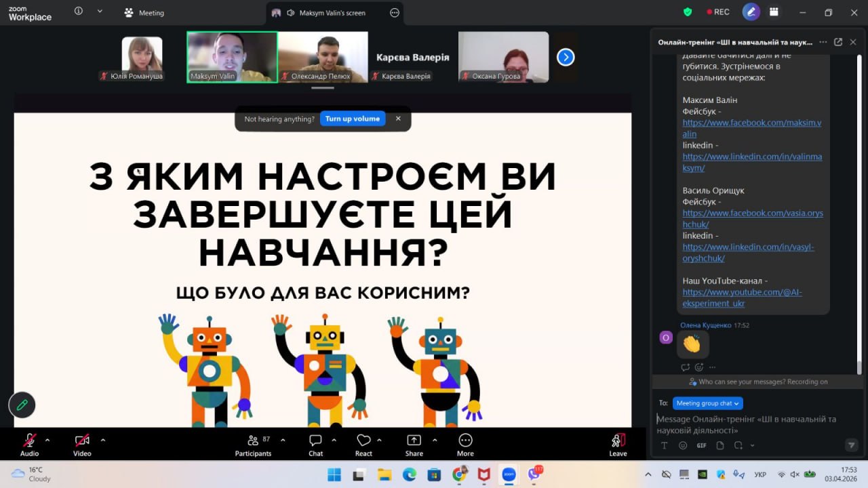Click the GIF button in chat
The image size is (868, 488).
[701, 445]
